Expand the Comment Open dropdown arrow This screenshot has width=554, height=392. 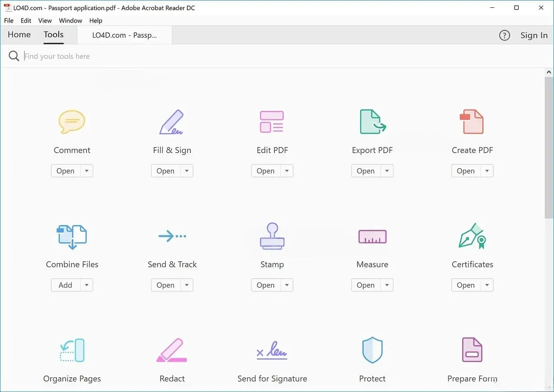pos(87,171)
